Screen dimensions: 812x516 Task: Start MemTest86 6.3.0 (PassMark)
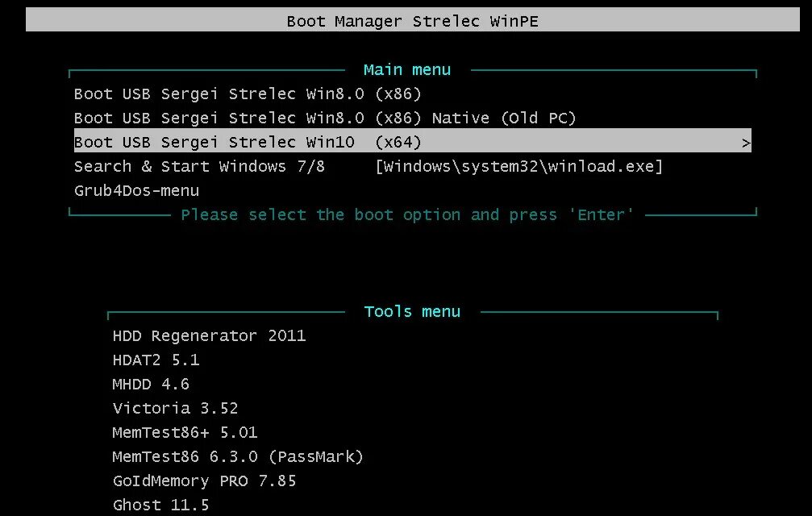237,456
